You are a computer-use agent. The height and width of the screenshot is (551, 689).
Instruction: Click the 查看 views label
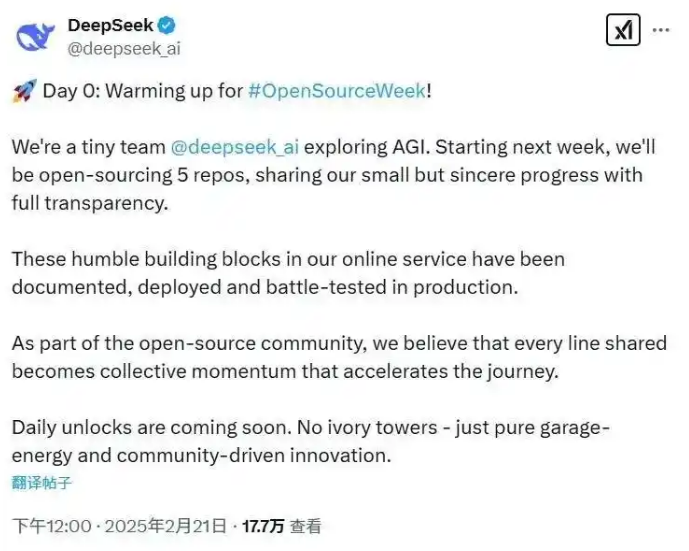tap(306, 526)
